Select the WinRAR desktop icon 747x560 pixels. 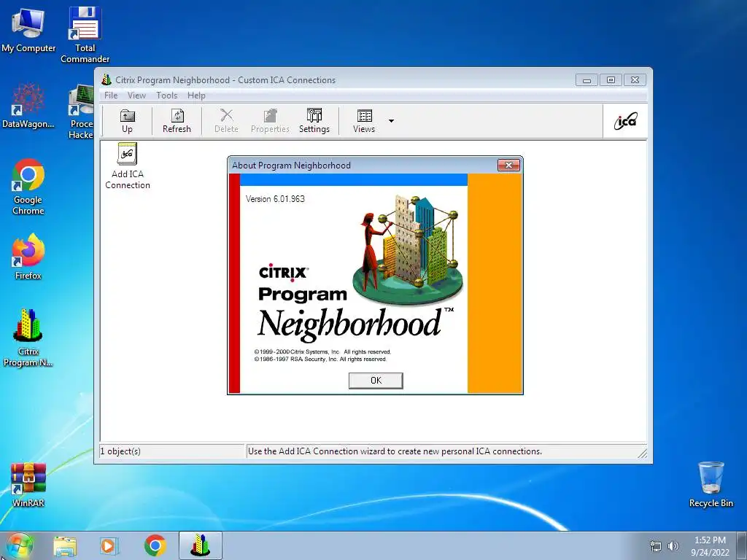[x=28, y=485]
